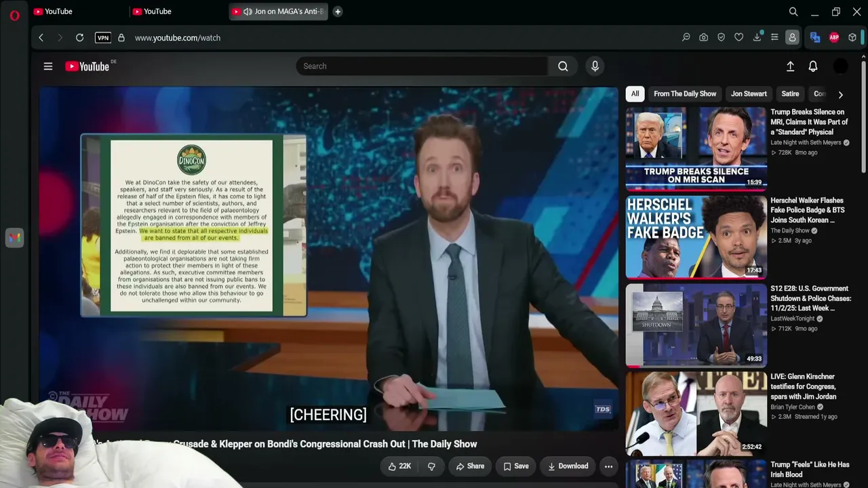Open more actions three-dot menu

pos(608,466)
